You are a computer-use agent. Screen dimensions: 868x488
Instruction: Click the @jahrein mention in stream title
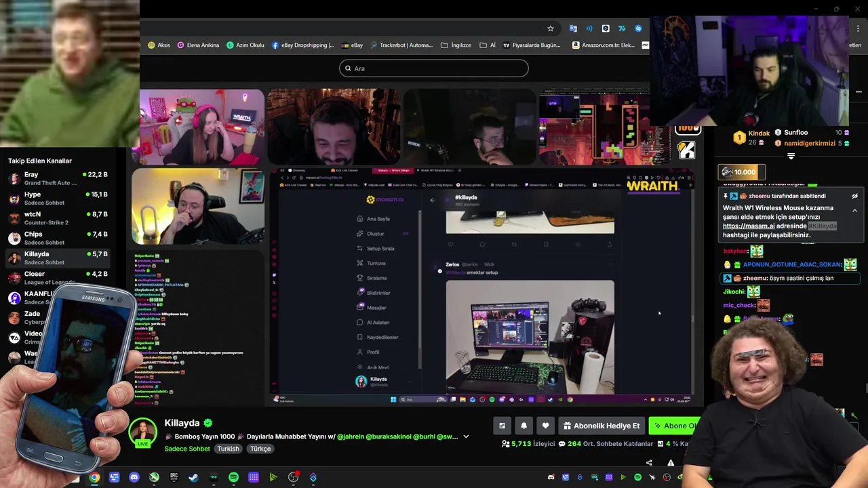(351, 436)
